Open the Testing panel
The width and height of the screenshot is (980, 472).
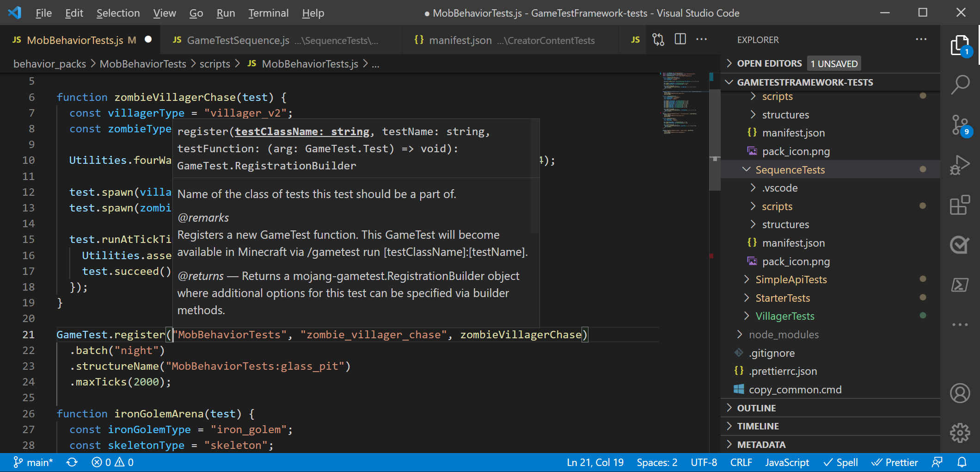point(960,245)
